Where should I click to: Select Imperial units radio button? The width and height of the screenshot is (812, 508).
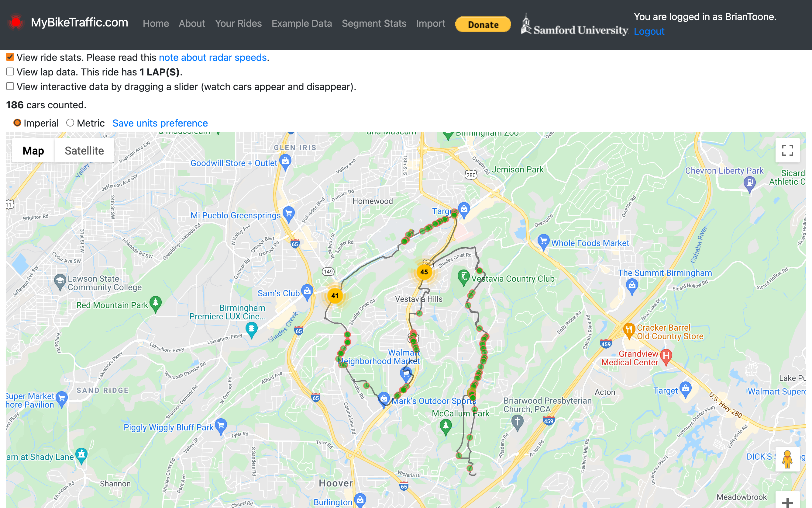pos(17,123)
